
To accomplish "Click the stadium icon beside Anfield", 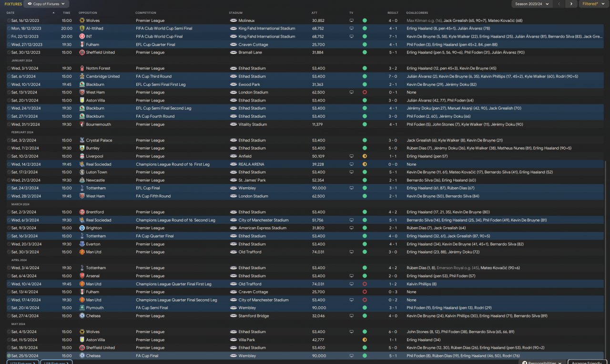I will point(233,156).
